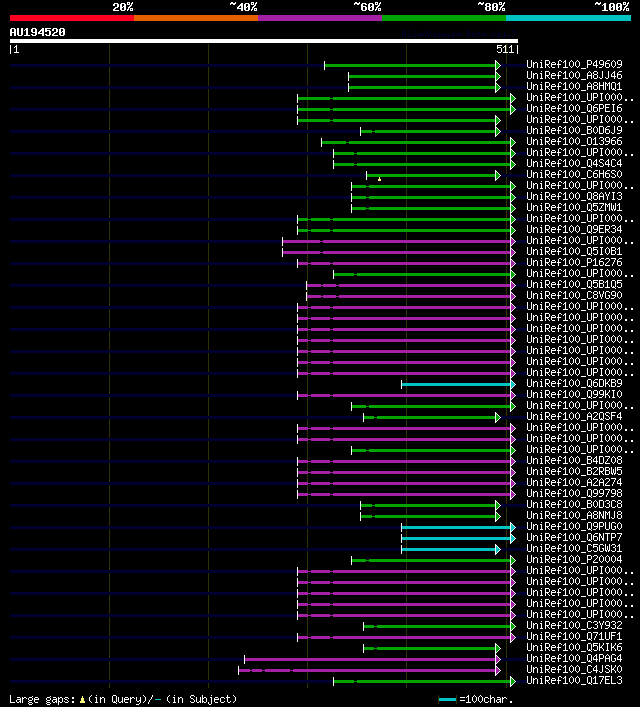Select the query name AU194520
The image size is (640, 707).
coord(37,32)
